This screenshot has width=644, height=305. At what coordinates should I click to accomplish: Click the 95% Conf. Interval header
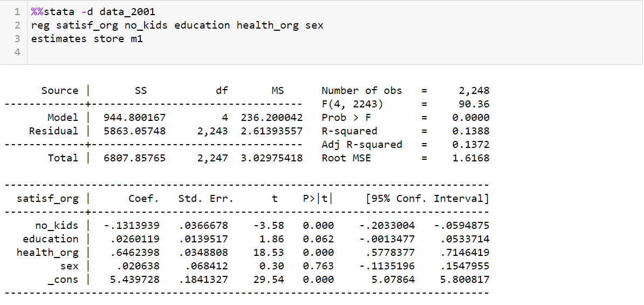(428, 199)
